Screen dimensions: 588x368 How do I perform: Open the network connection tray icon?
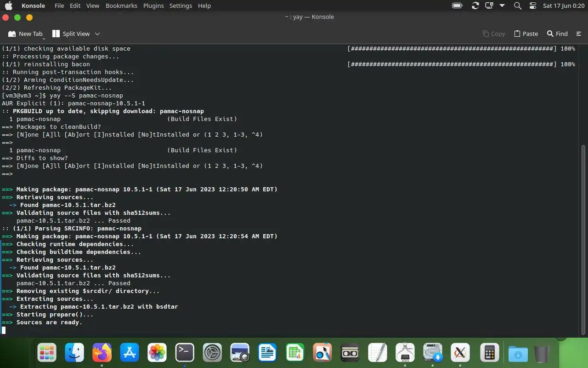[x=489, y=6]
